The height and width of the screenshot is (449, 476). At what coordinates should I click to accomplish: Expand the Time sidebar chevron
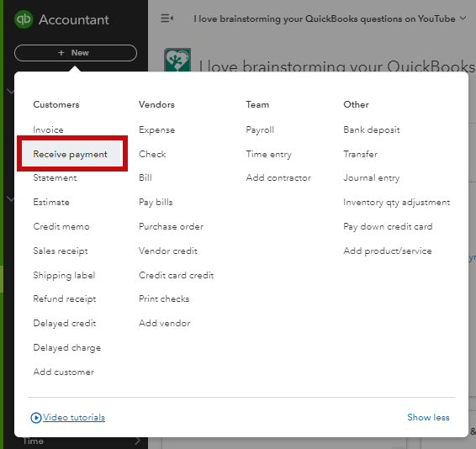click(x=138, y=441)
